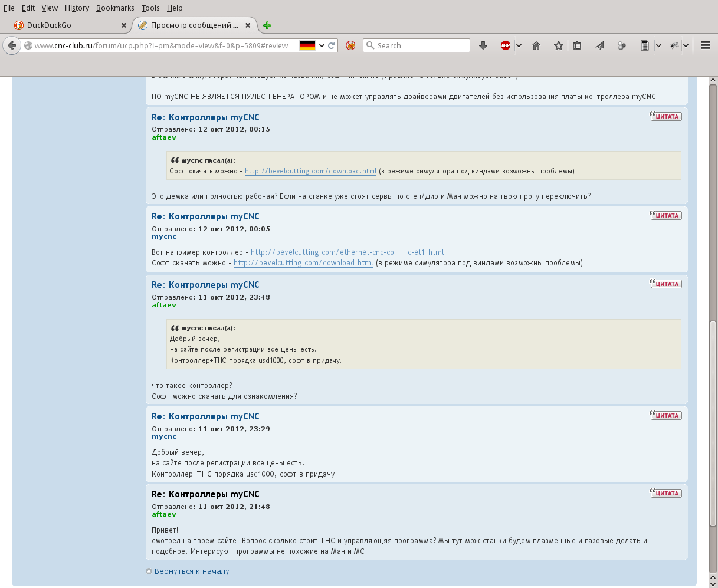
Task: Click Вернуться к началу link
Action: [x=192, y=571]
